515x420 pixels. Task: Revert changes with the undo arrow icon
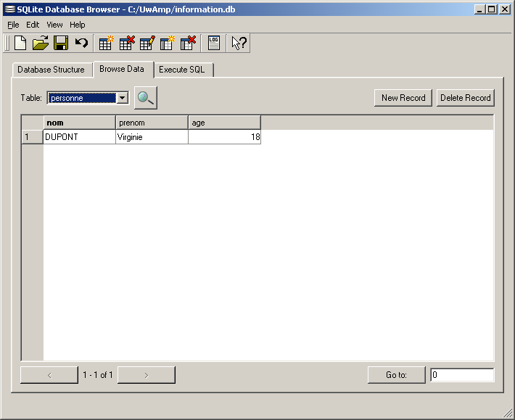coord(81,43)
